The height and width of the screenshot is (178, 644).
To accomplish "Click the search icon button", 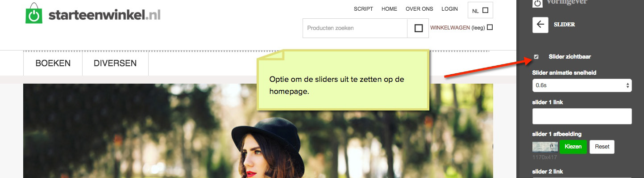I will click(x=419, y=28).
